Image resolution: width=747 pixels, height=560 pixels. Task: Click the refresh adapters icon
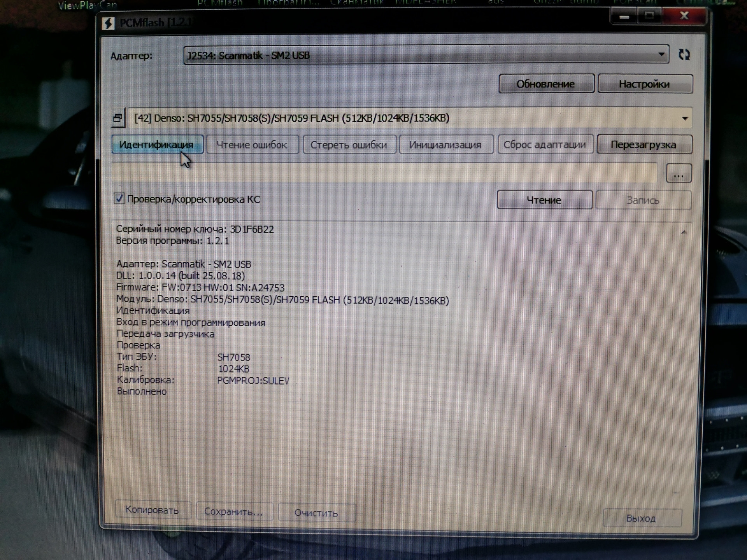point(684,54)
